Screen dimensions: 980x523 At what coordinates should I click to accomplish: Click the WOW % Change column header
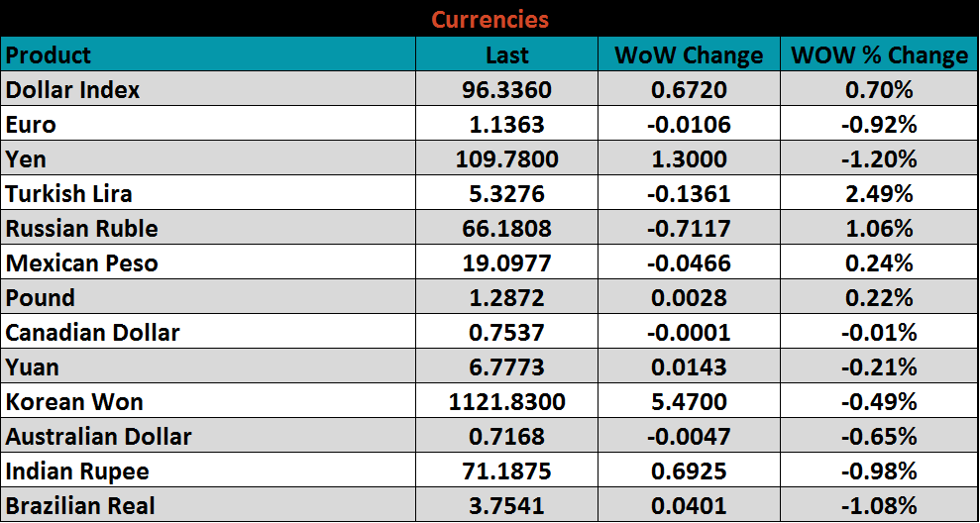coord(879,55)
